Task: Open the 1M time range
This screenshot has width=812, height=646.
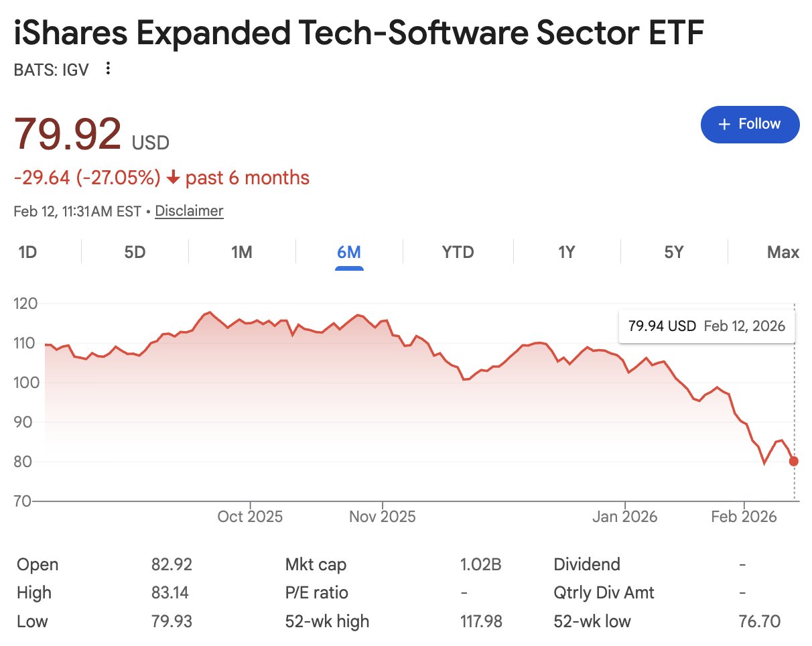Action: coord(241,252)
